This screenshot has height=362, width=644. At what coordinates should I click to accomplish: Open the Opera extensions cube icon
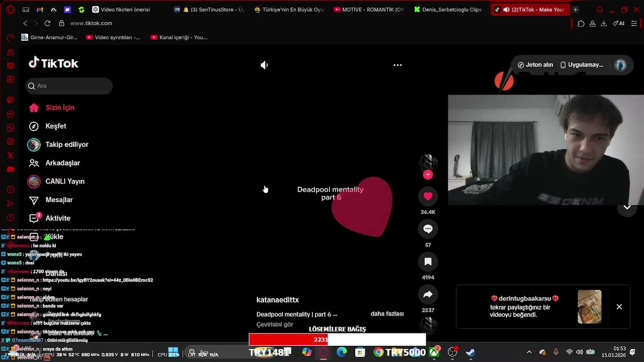point(581,23)
